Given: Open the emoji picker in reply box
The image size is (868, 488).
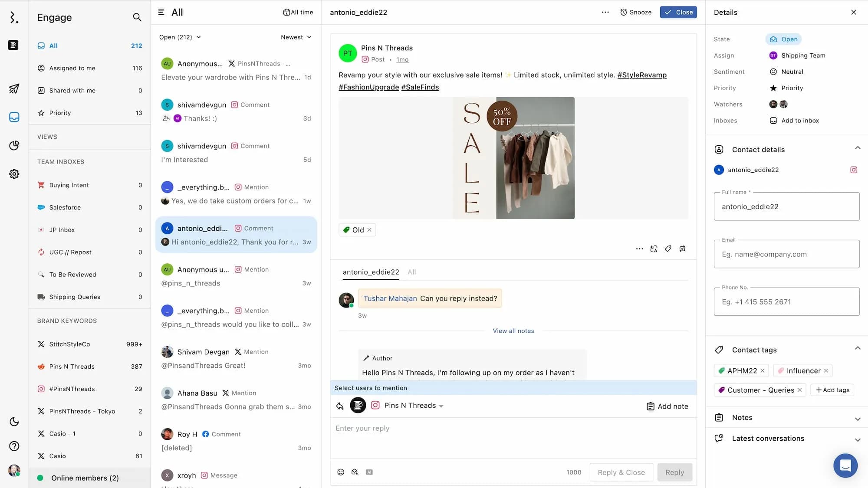Looking at the screenshot, I should point(341,472).
